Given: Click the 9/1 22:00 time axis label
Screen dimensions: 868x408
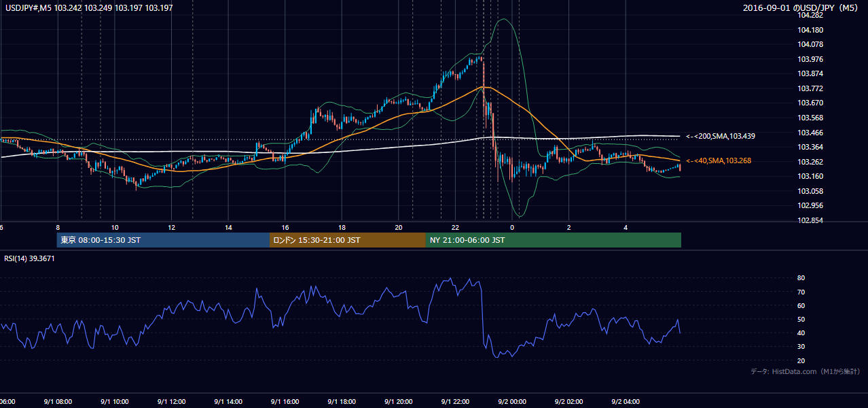Looking at the screenshot, I should pyautogui.click(x=455, y=401).
